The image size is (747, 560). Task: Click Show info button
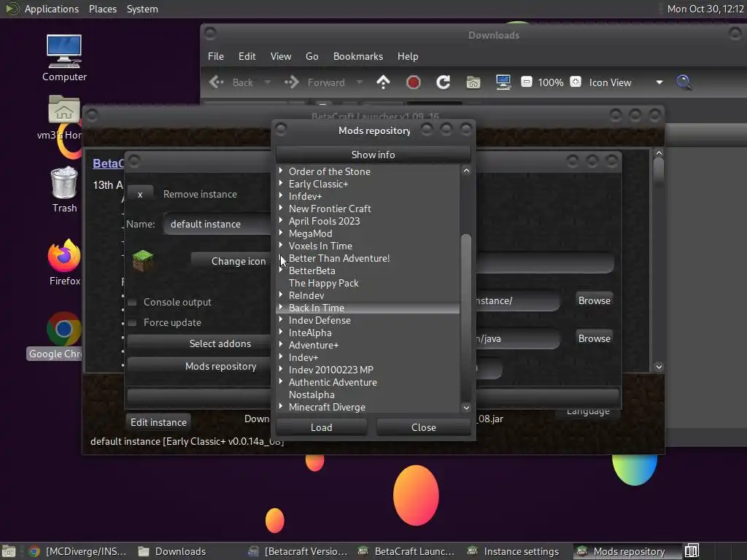click(373, 155)
